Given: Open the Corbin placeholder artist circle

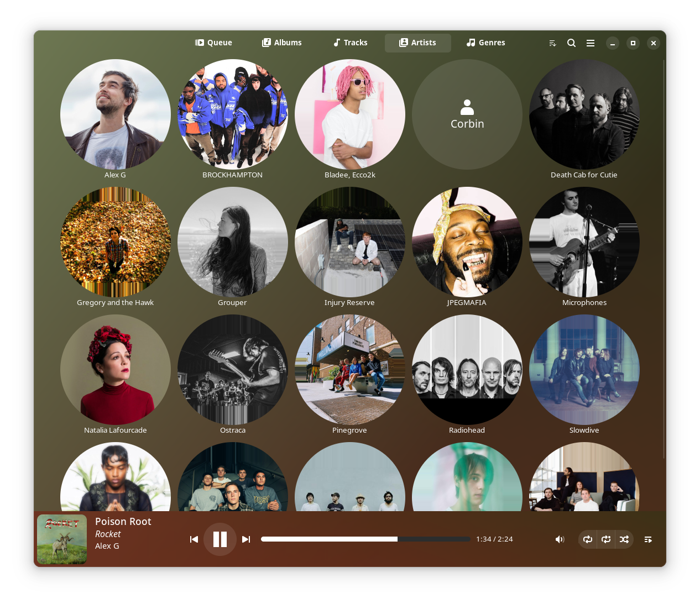Looking at the screenshot, I should point(467,114).
